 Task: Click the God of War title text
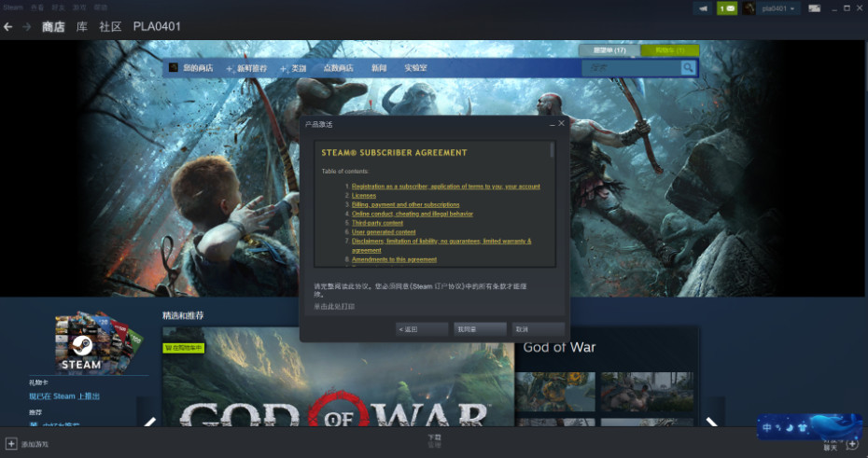point(559,347)
